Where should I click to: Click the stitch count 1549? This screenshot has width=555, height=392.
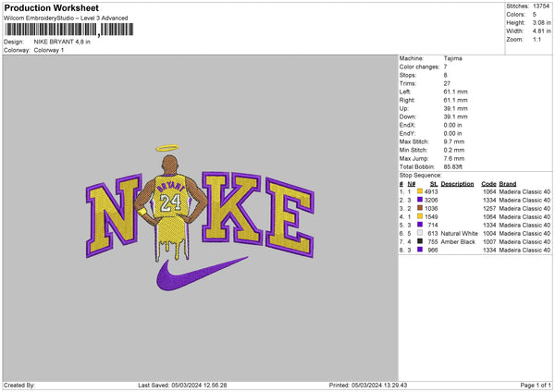(431, 216)
